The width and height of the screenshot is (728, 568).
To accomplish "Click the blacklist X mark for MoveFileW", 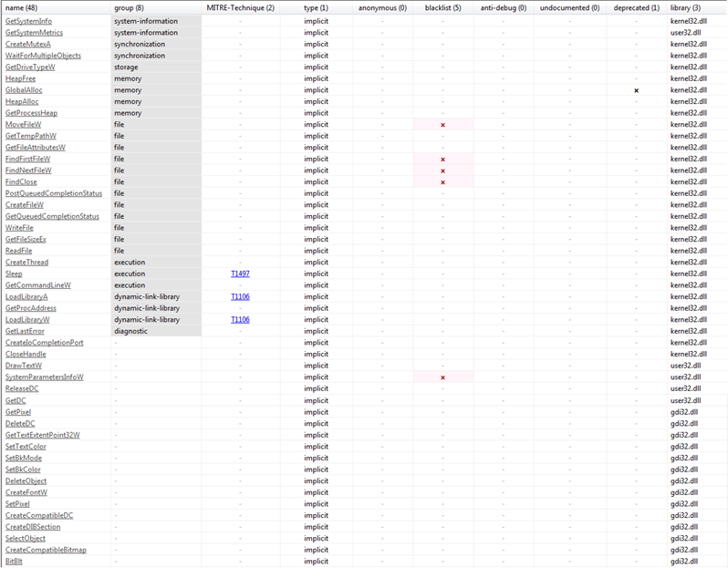I will click(443, 125).
